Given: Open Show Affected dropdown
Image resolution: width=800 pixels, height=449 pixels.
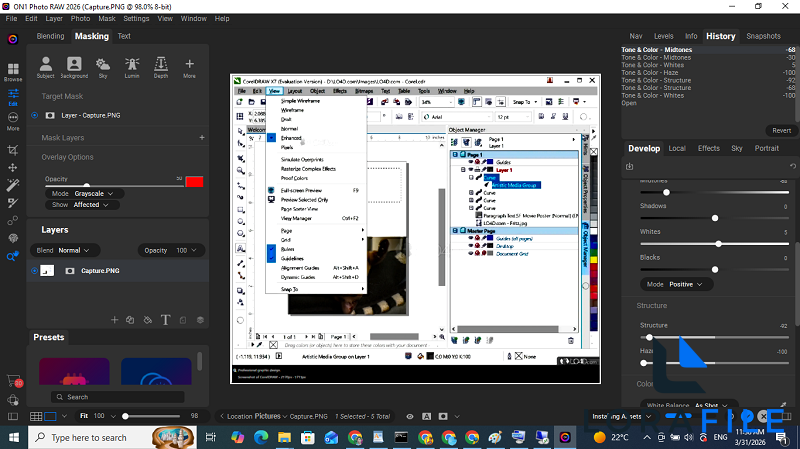Looking at the screenshot, I should (x=83, y=205).
